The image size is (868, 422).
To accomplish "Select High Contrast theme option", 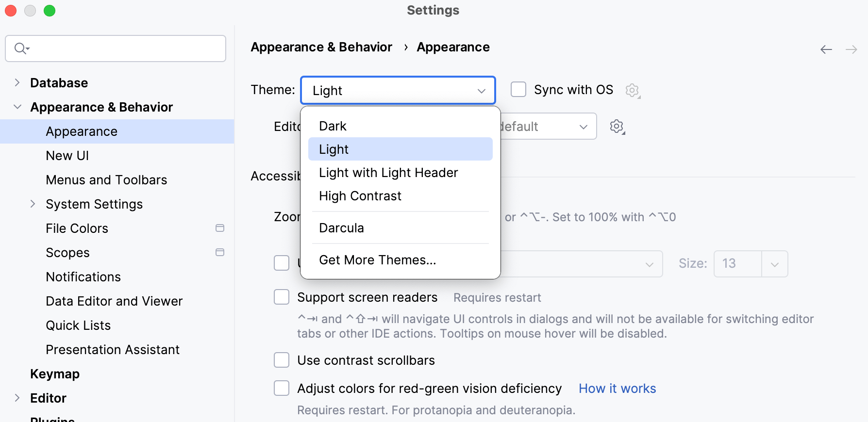I will [360, 196].
